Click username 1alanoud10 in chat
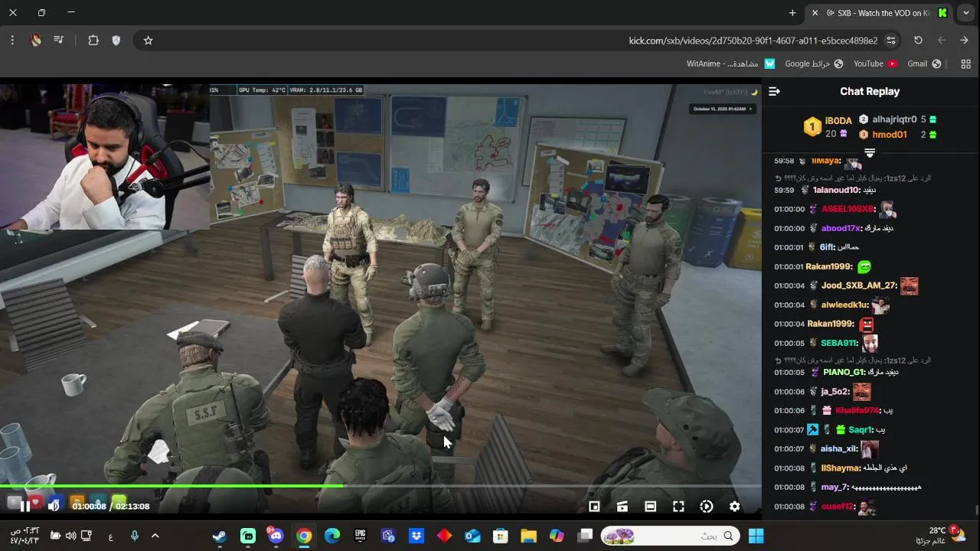 (836, 190)
